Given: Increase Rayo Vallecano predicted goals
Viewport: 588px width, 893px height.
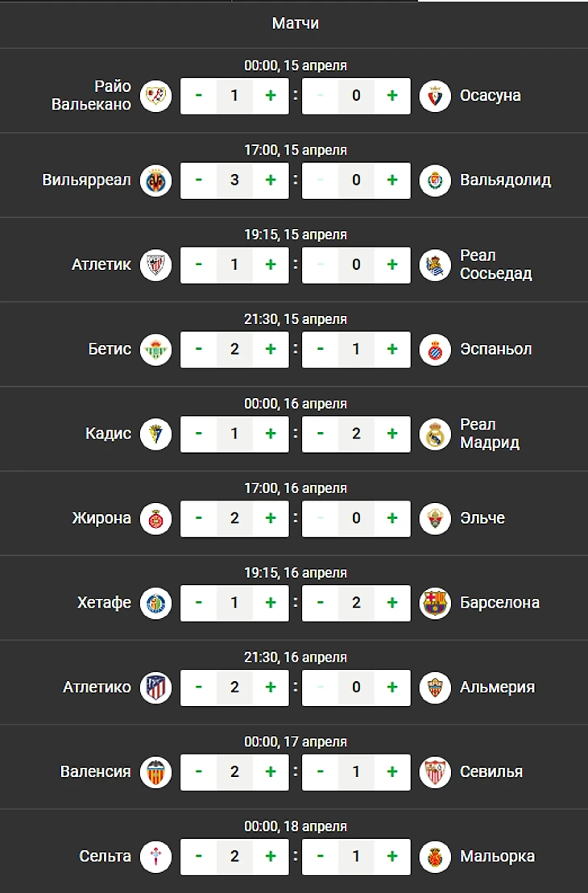Looking at the screenshot, I should (271, 96).
